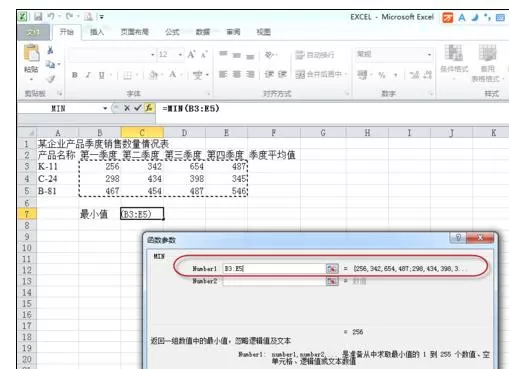Switch to the 页面布局 page layout tab
Screen dimensions: 509x369
(134, 32)
